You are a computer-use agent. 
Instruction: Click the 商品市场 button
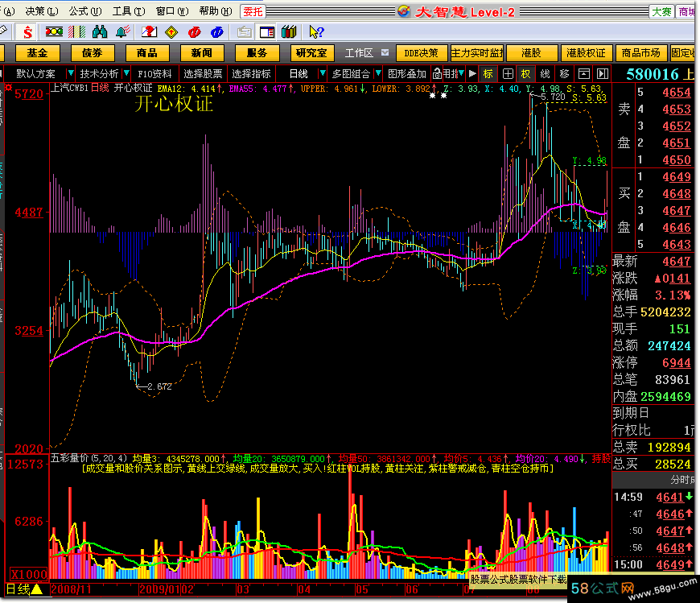641,52
